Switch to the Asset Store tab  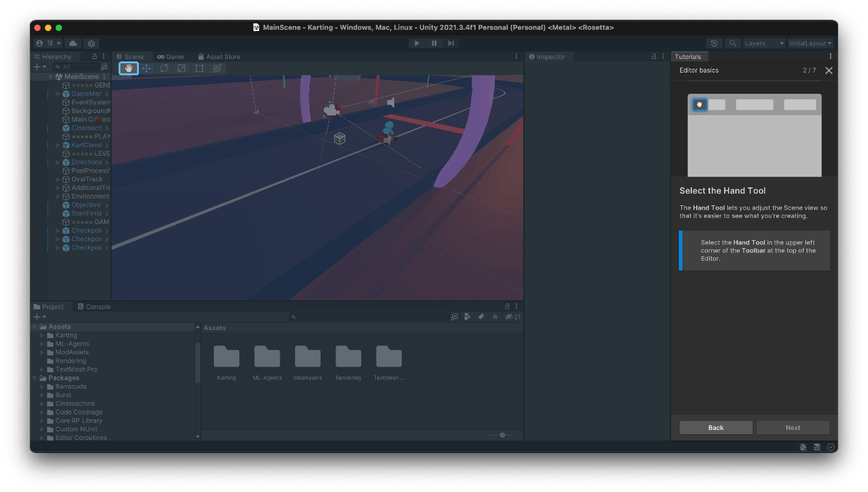[x=218, y=56]
